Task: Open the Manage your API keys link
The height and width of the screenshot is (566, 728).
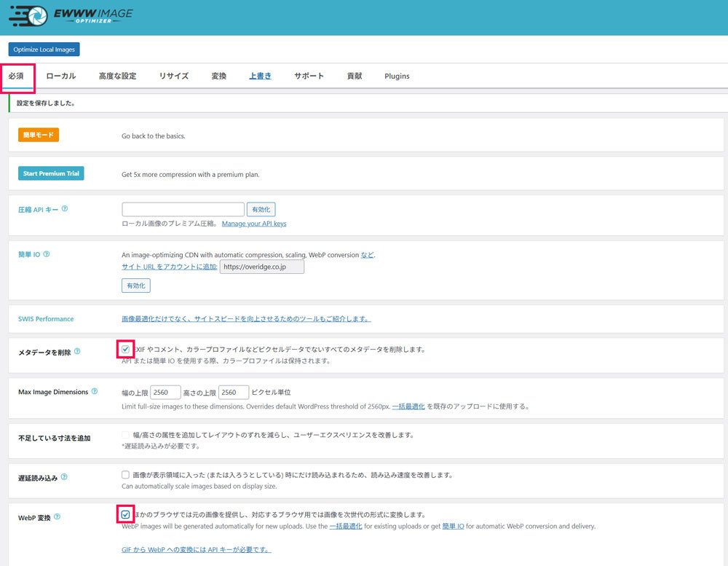Action: click(x=254, y=224)
